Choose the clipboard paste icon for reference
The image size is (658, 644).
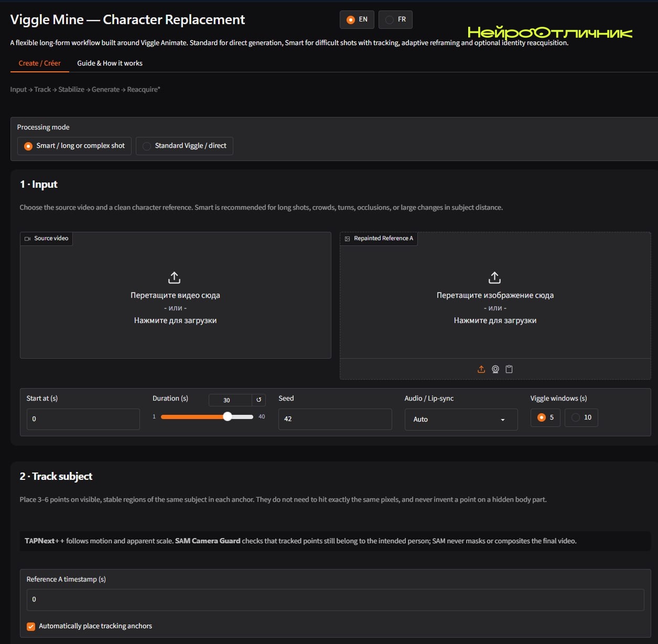click(509, 369)
